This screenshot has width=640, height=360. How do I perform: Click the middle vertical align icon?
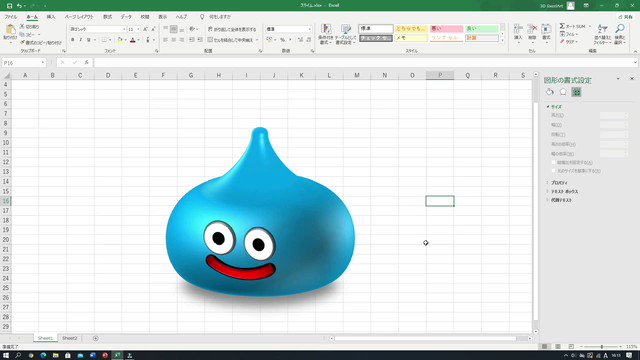[x=173, y=29]
